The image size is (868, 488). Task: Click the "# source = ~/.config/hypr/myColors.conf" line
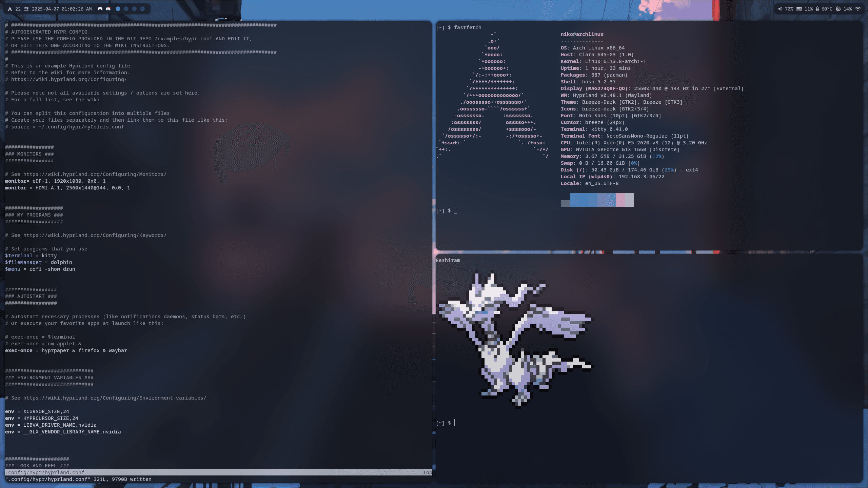(64, 127)
